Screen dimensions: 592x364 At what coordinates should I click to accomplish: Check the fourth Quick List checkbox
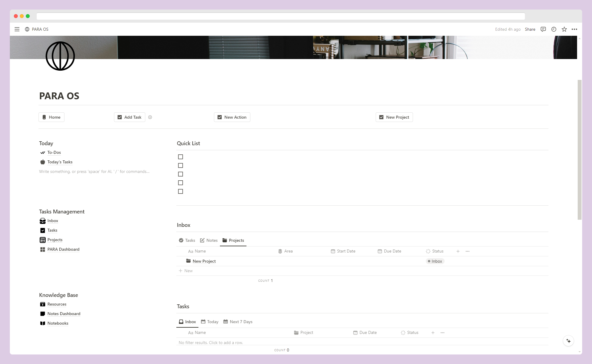181,183
